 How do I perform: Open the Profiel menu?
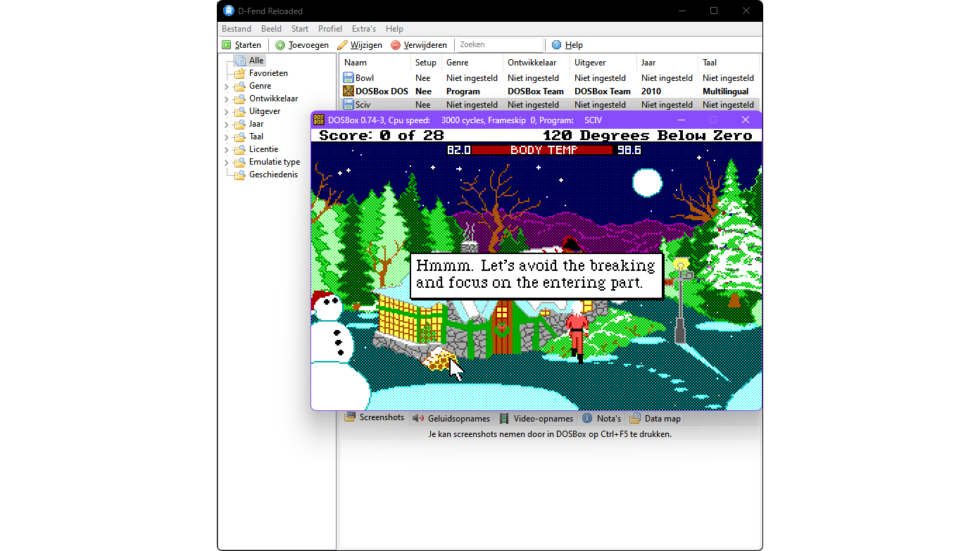tap(330, 29)
